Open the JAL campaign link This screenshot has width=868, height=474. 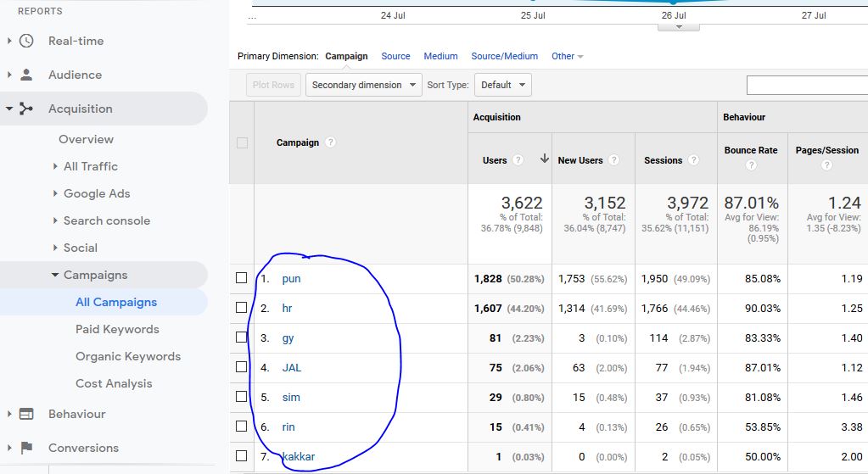[292, 367]
